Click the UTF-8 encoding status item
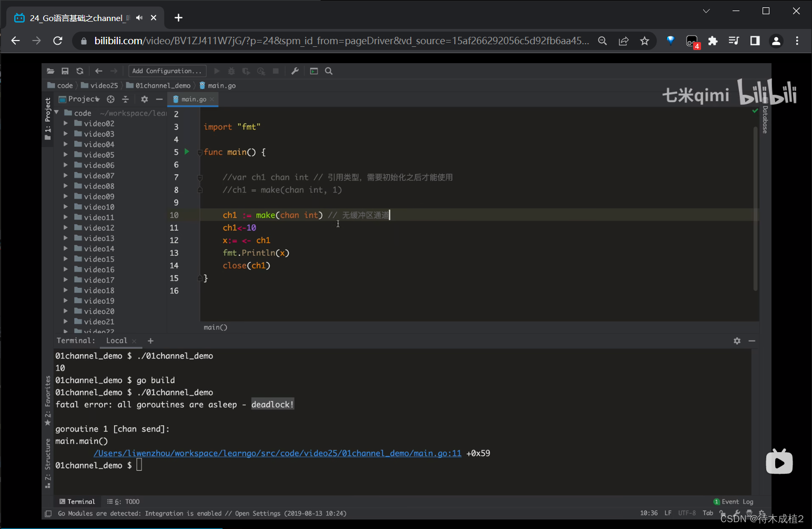The width and height of the screenshot is (812, 529). (x=687, y=513)
